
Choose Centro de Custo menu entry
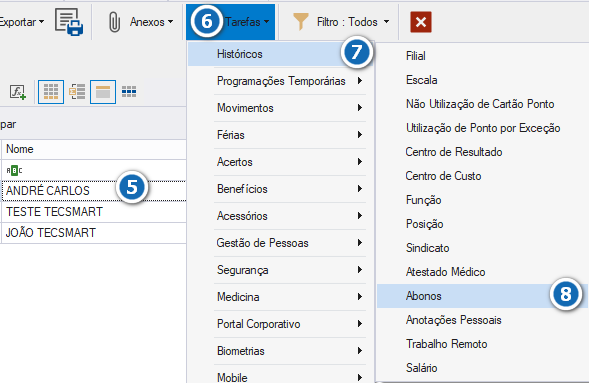pos(443,176)
